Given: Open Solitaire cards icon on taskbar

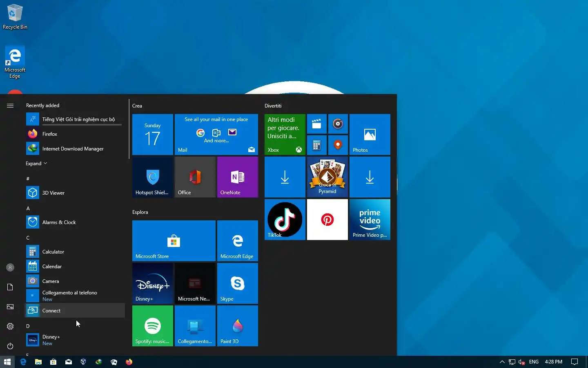Looking at the screenshot, I should point(114,362).
